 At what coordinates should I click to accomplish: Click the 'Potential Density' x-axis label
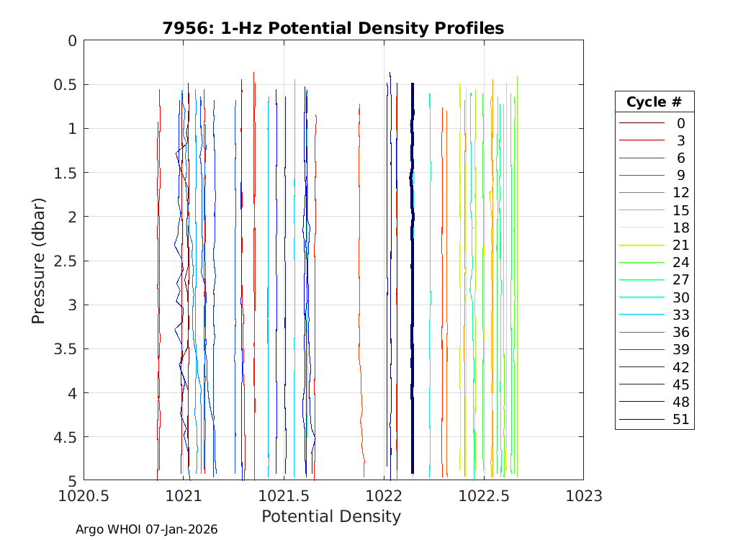[x=330, y=516]
